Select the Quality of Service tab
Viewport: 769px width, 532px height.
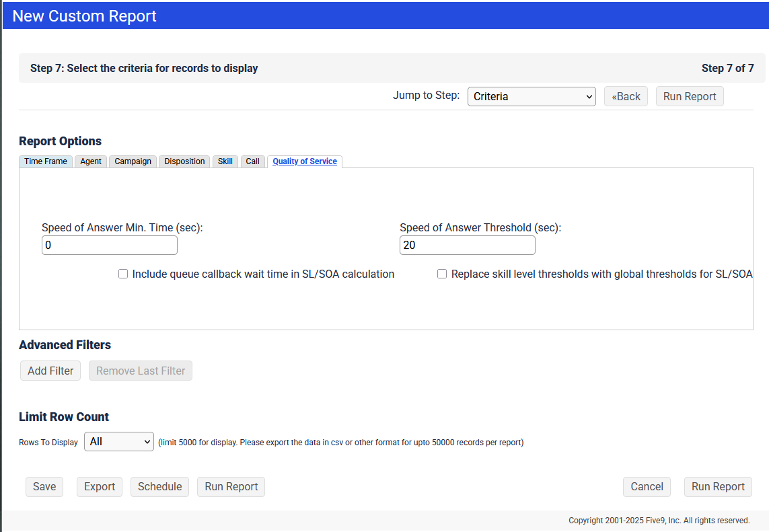point(305,161)
